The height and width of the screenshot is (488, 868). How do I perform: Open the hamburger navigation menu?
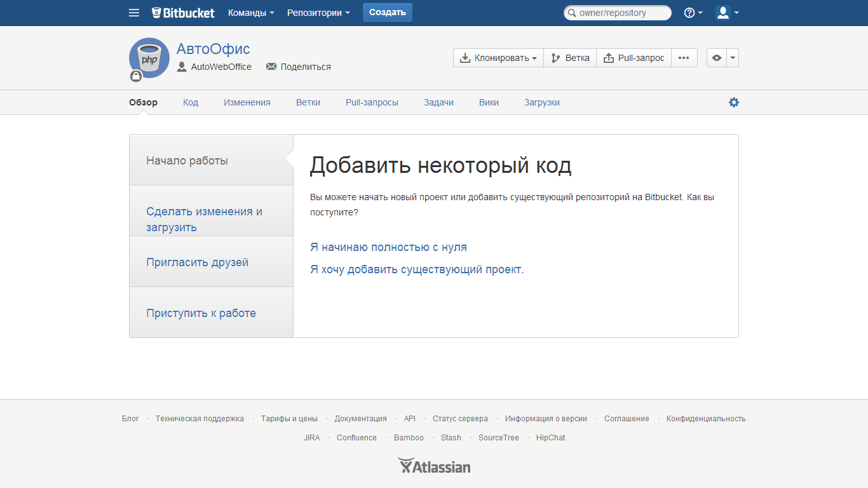point(134,13)
